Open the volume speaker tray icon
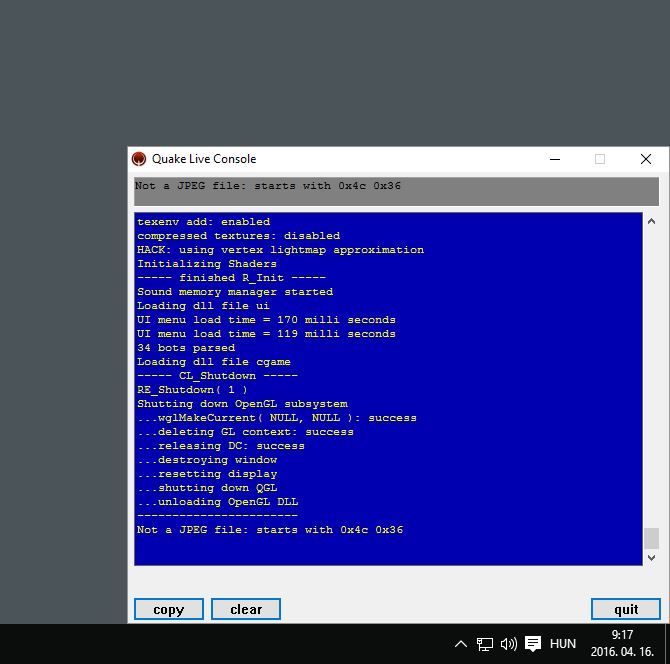The width and height of the screenshot is (670, 664). click(x=508, y=643)
